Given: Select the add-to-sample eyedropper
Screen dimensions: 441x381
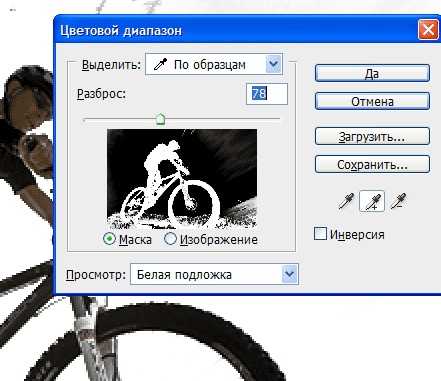Looking at the screenshot, I should 372,201.
